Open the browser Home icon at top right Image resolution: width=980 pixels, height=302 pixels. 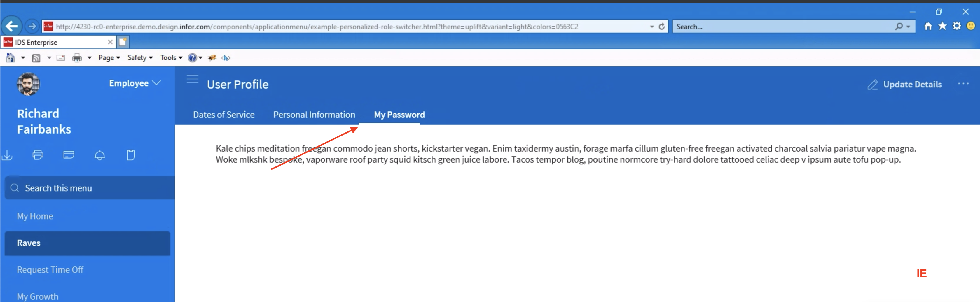coord(928,26)
